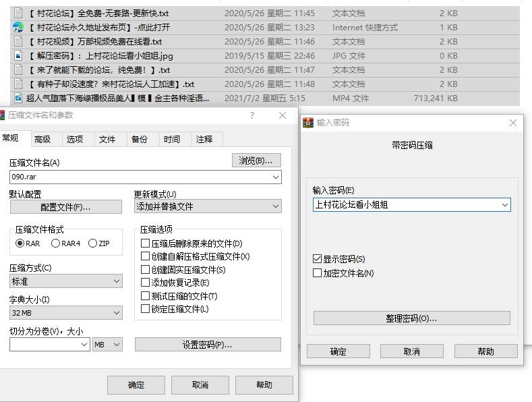Click the JPG file icon
The width and height of the screenshot is (532, 402).
coord(18,56)
